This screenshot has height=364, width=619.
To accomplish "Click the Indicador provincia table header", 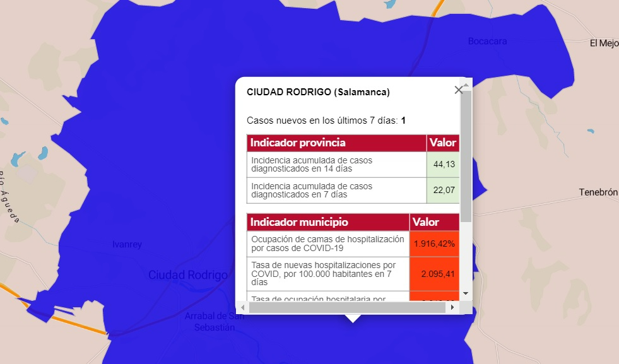I will pyautogui.click(x=297, y=143).
